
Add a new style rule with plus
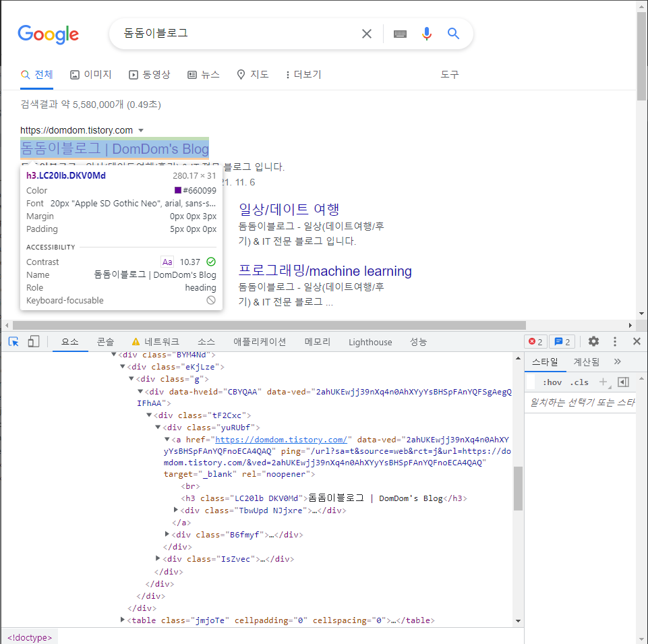coord(603,382)
